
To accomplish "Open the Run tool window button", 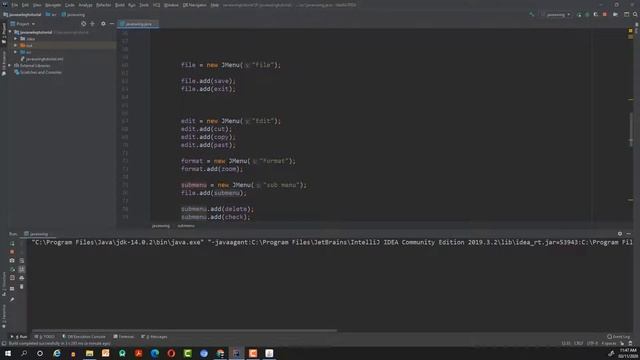I will (19, 337).
